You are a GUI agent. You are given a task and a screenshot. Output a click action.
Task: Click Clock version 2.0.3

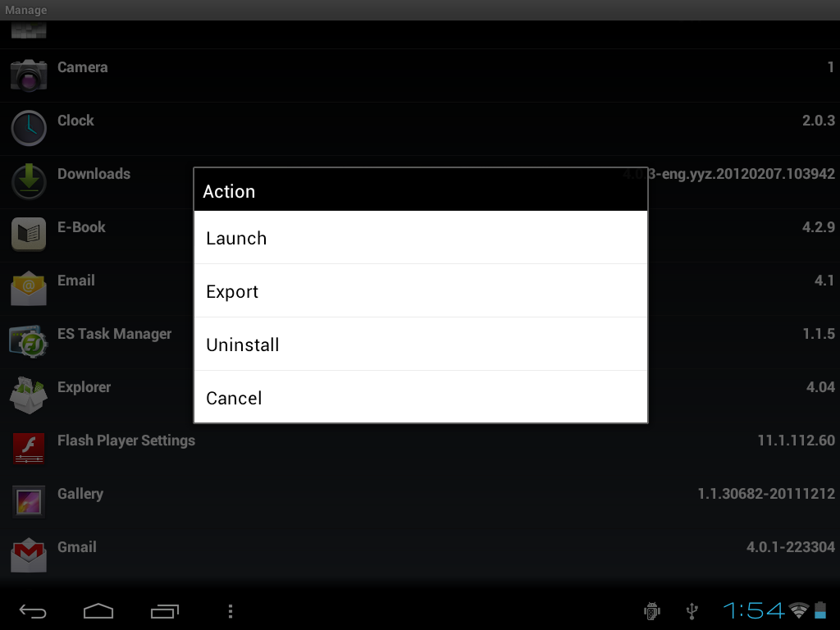818,121
